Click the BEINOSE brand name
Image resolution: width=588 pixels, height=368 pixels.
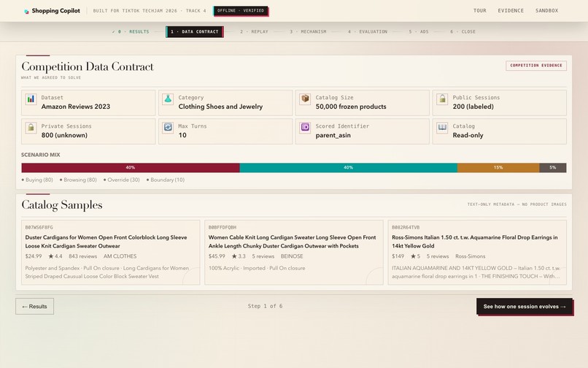[x=292, y=256]
